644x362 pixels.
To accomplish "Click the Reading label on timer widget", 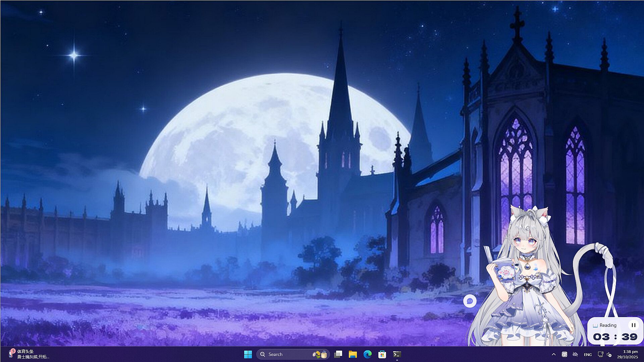I will coord(607,325).
